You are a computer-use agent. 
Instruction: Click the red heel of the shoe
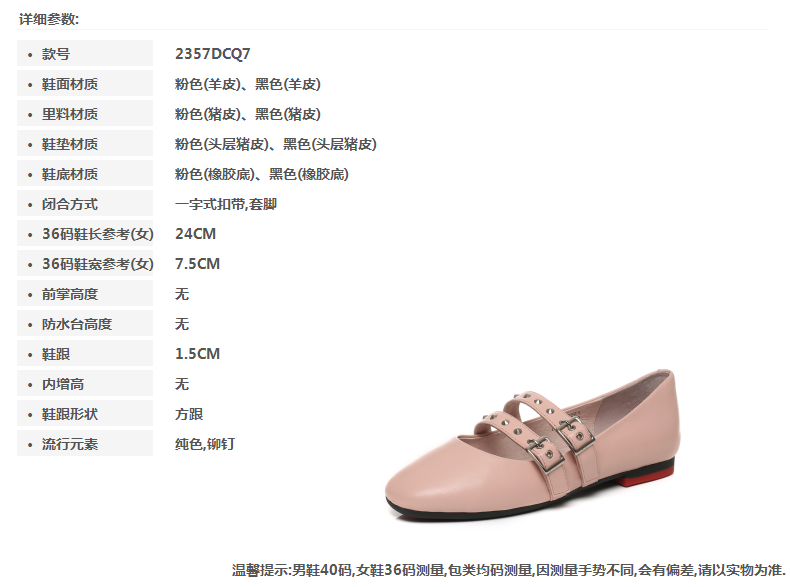(646, 476)
